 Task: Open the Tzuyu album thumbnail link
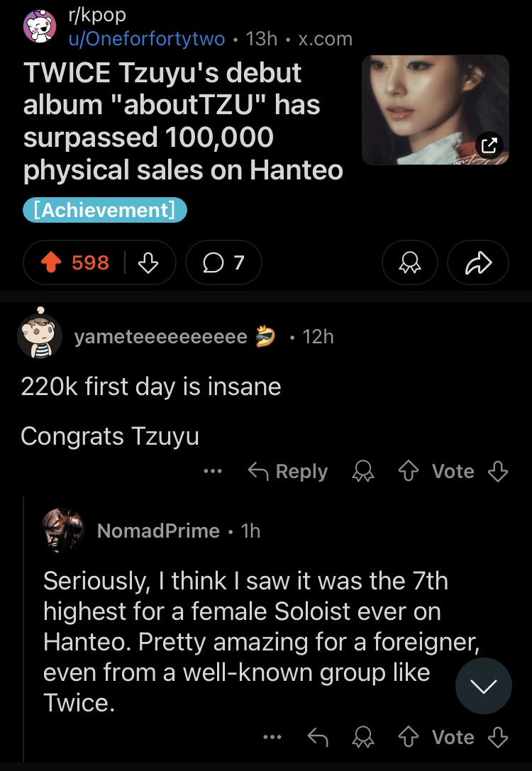[435, 110]
